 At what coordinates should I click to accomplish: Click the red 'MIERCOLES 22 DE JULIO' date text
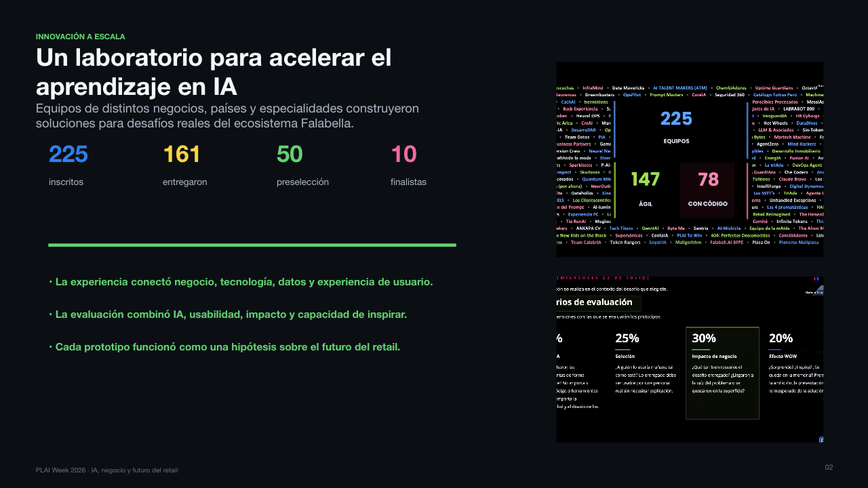603,278
